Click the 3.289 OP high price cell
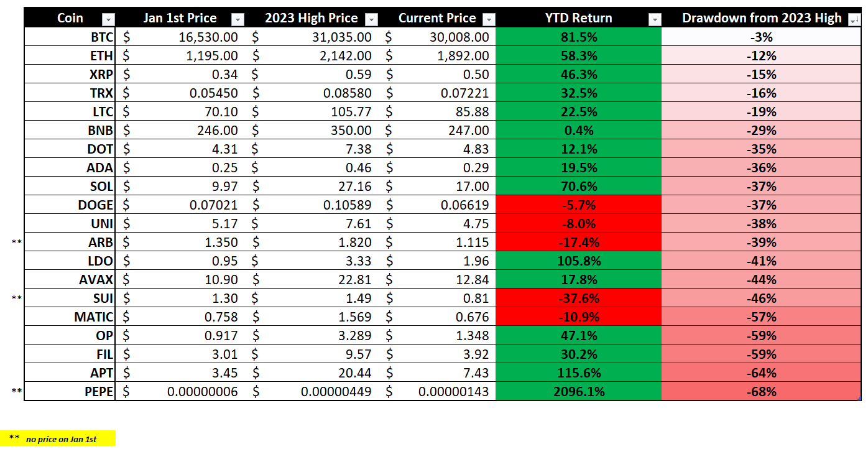Image resolution: width=868 pixels, height=449 pixels. pos(312,336)
